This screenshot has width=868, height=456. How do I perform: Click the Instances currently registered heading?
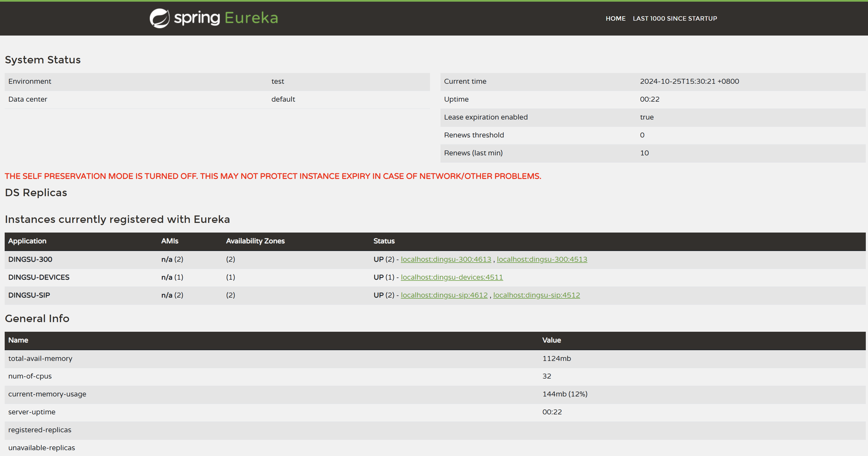click(x=117, y=219)
